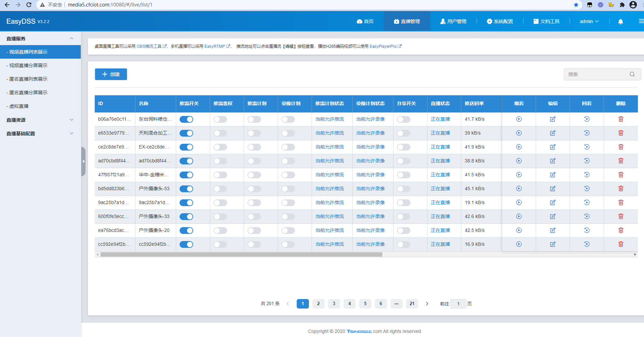Open playback for row 600f0fe3ecc
Viewport: 644px width, 337px height.
pos(587,216)
